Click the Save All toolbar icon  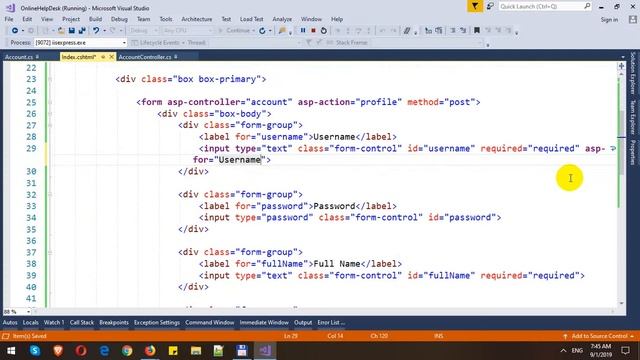[82, 31]
